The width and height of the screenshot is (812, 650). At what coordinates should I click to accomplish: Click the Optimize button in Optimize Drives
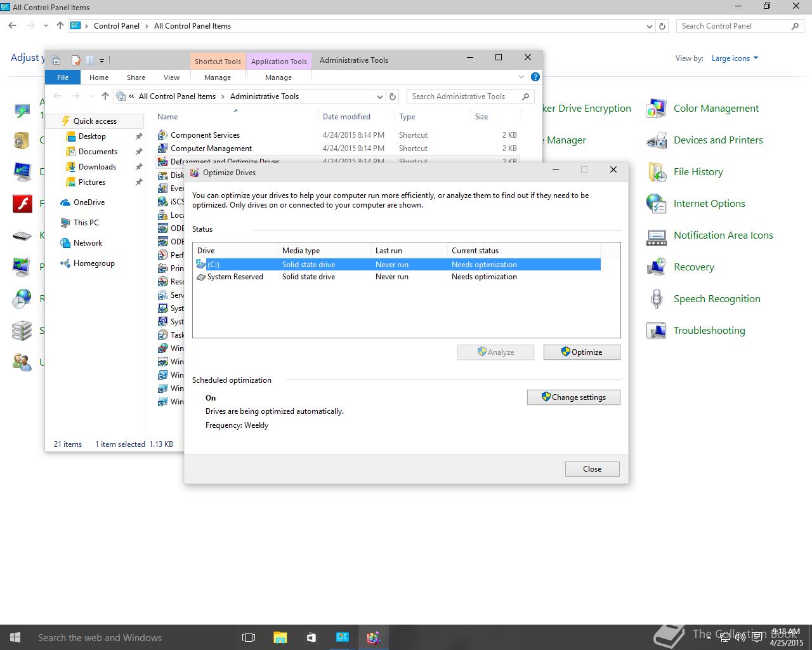coord(582,352)
